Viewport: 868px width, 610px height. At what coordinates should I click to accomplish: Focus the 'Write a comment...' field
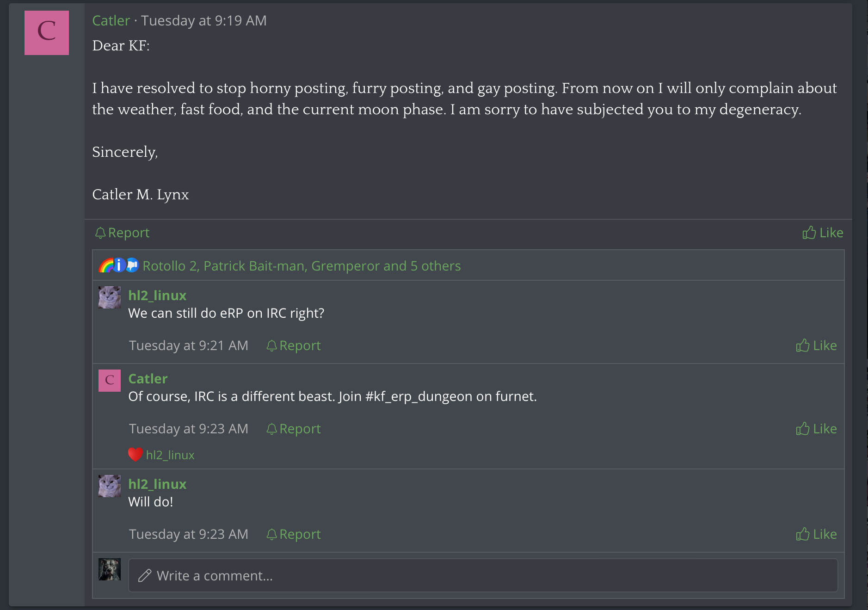[x=483, y=575]
